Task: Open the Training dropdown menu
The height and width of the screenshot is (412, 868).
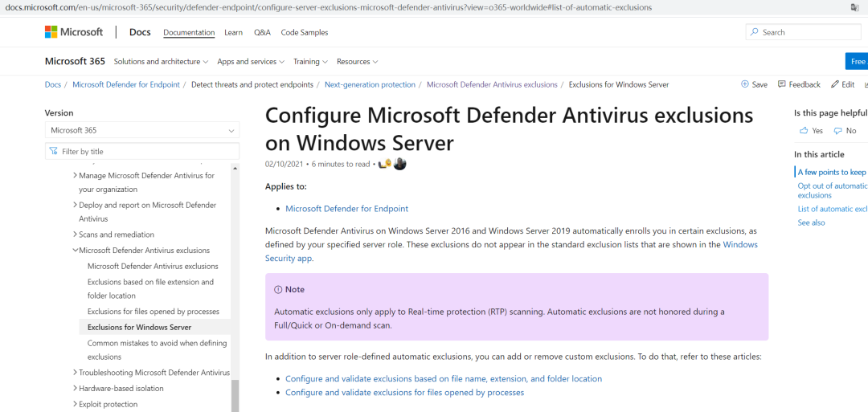Action: (x=310, y=61)
